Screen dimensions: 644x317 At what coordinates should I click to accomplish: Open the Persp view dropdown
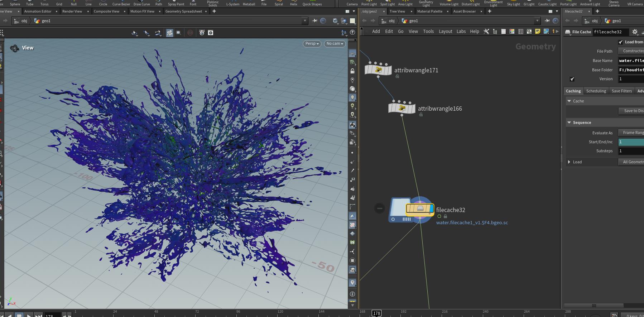click(x=312, y=44)
